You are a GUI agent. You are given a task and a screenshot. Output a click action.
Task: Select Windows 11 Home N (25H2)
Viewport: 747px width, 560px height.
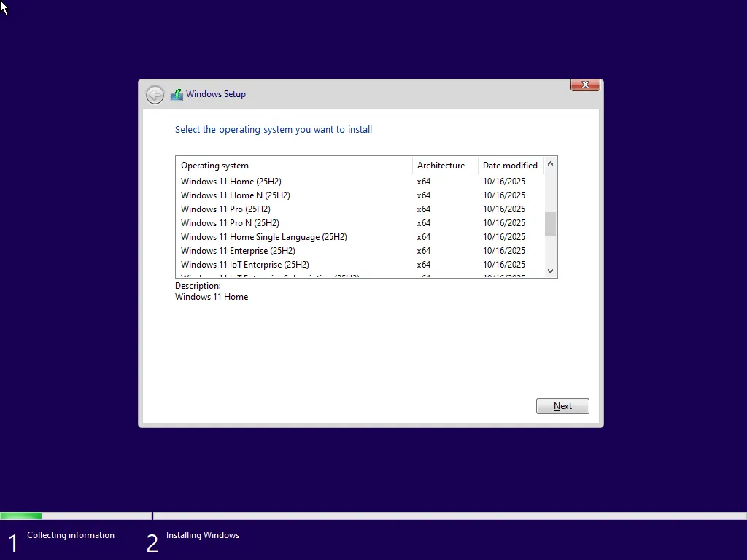[x=235, y=195]
